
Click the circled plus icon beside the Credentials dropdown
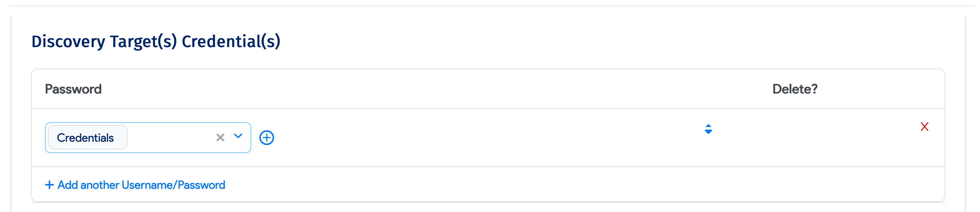[267, 138]
